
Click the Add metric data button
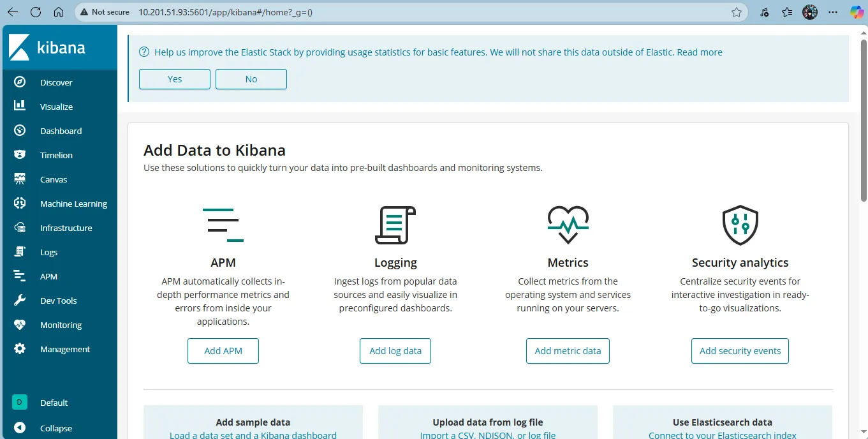pos(568,351)
